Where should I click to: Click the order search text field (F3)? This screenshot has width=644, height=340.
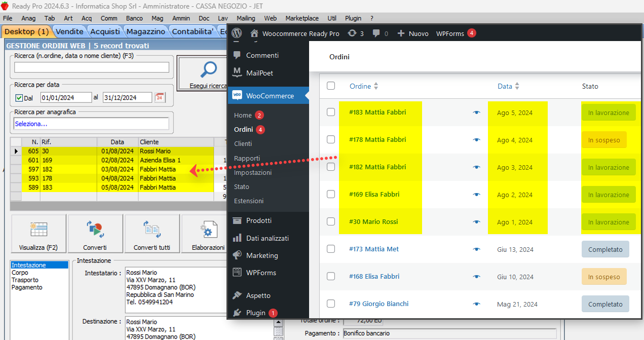(92, 67)
